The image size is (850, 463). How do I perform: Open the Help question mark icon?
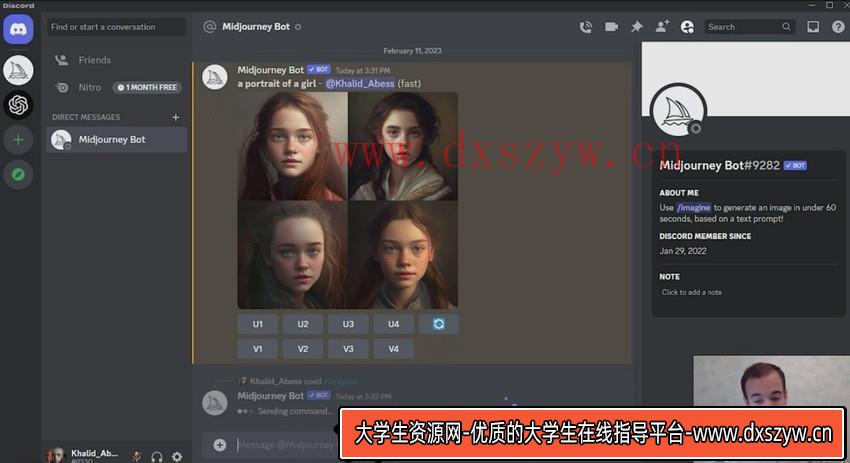pos(838,27)
